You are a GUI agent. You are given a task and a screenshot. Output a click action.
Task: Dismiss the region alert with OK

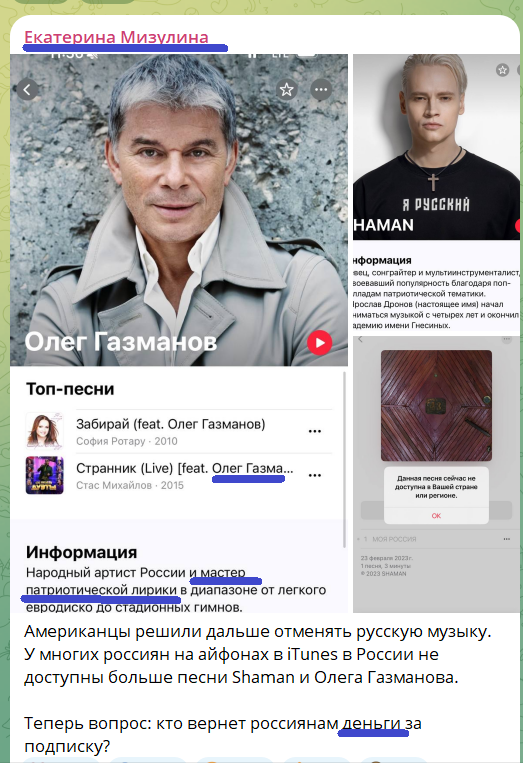tap(436, 515)
